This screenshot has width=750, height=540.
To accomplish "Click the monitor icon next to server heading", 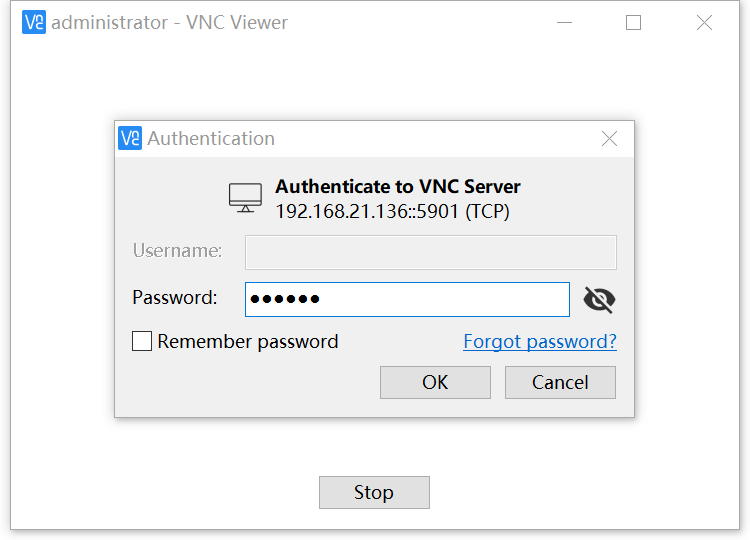I will coord(245,197).
